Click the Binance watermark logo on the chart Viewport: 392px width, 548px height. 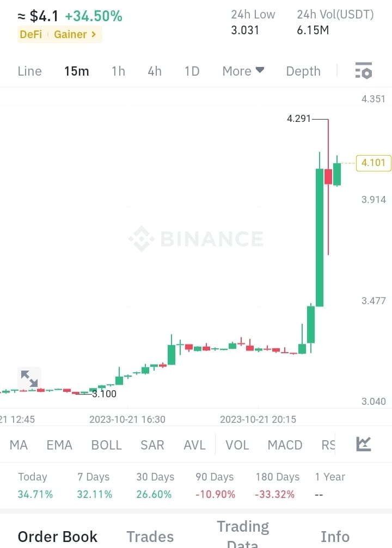pos(196,237)
